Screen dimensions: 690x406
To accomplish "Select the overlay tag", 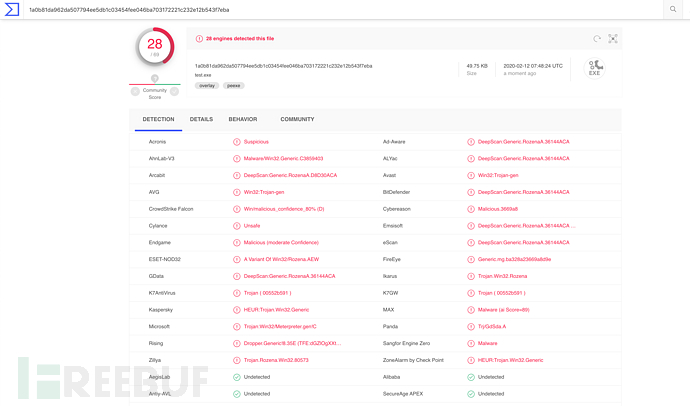I will [207, 86].
